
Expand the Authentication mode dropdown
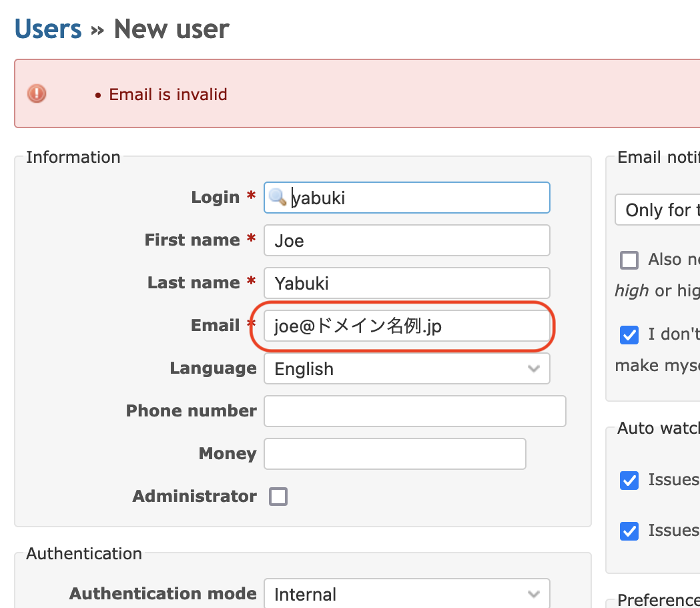pos(406,593)
